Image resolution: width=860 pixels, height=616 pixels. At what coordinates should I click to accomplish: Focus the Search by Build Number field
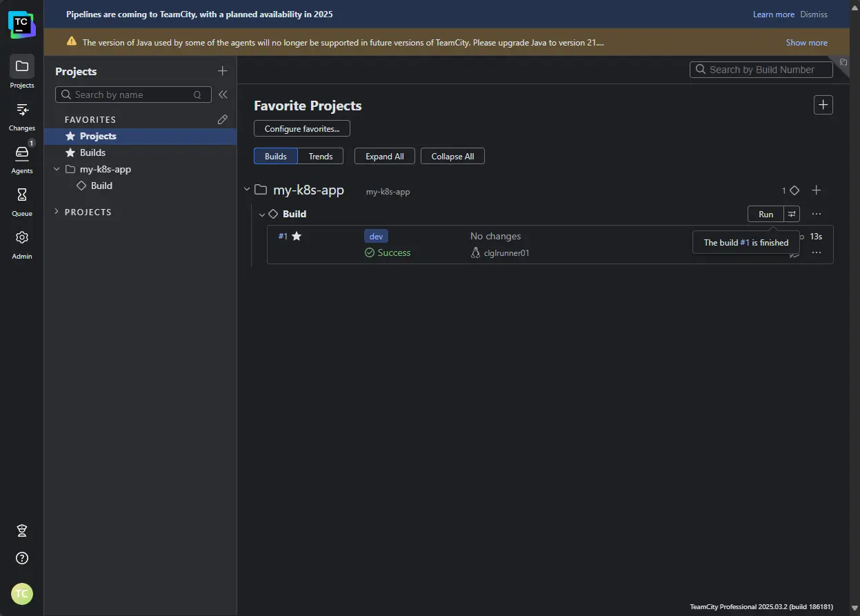761,70
